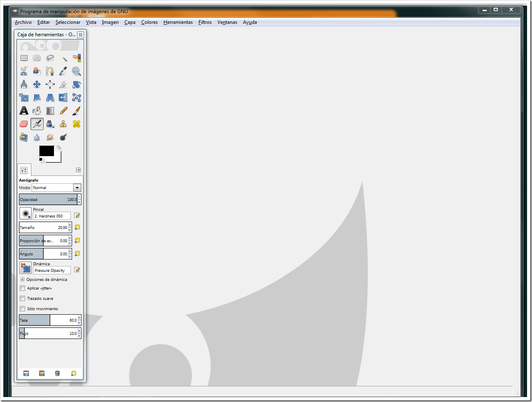Select the Perspective Clone tool
Screen dimensions: 532x402
tap(24, 137)
